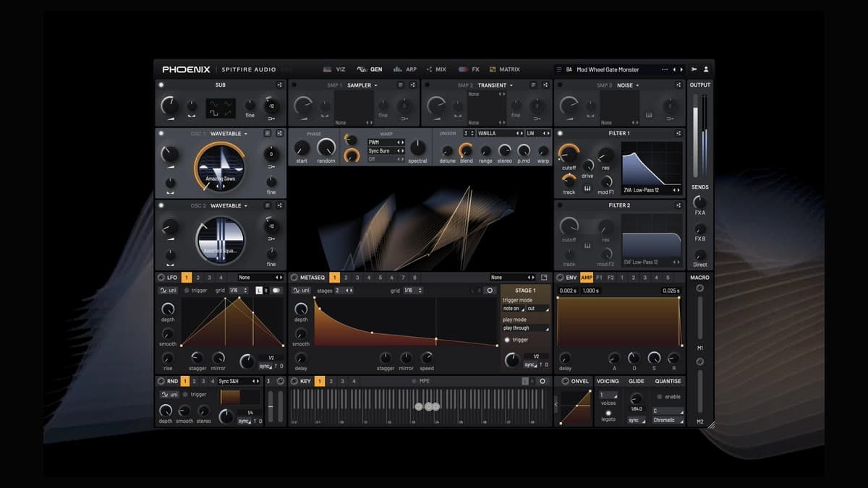The height and width of the screenshot is (488, 868).
Task: Select the next preset arrow in top bar
Action: pos(681,69)
